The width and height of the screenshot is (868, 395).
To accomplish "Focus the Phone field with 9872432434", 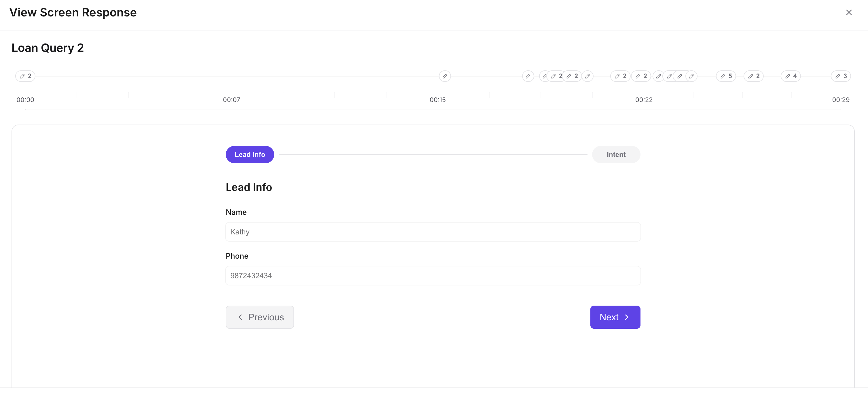I will tap(433, 276).
